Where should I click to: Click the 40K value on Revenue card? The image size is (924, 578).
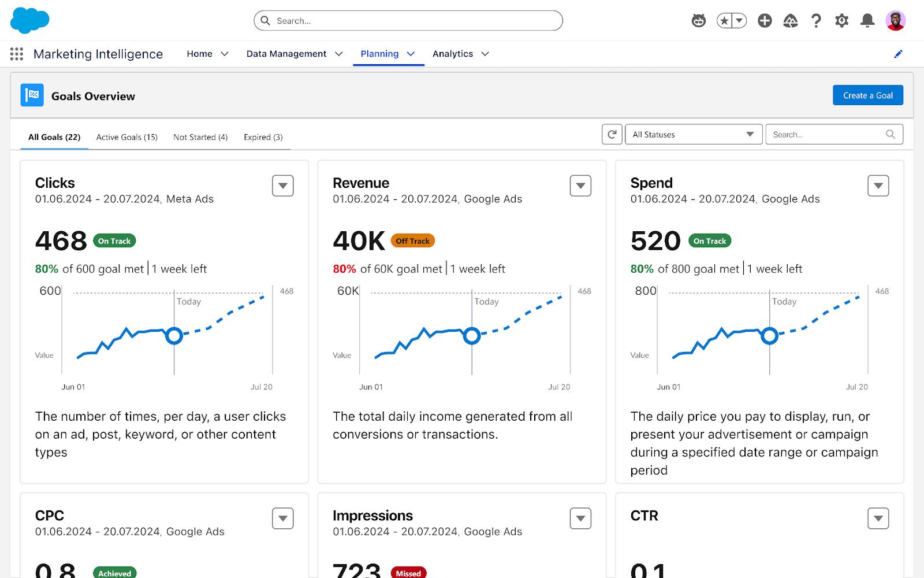[359, 241]
